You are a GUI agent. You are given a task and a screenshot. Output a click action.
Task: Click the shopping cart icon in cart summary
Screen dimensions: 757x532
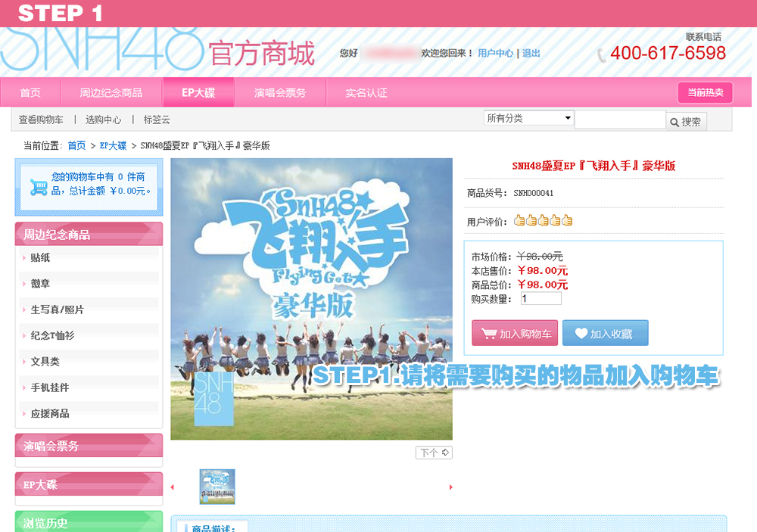[x=39, y=187]
